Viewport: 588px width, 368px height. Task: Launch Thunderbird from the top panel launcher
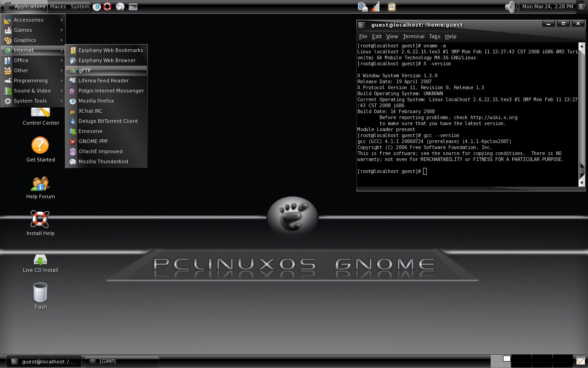120,6
